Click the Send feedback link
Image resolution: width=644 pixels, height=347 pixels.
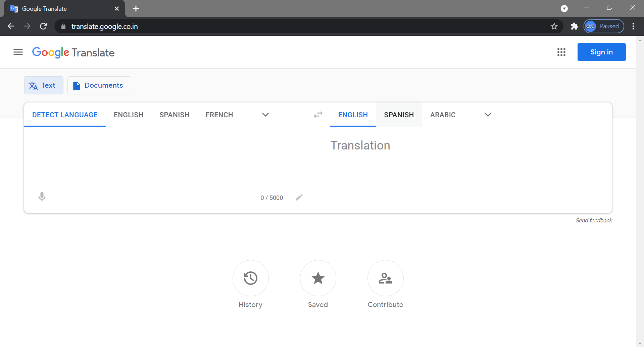pos(594,220)
